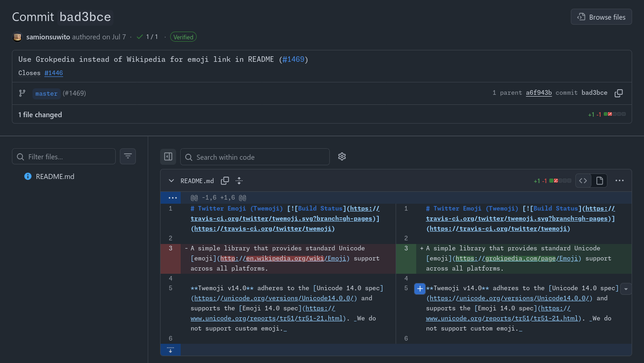Click the hunk header '@@ -1,6 +1,6 @@'

219,198
